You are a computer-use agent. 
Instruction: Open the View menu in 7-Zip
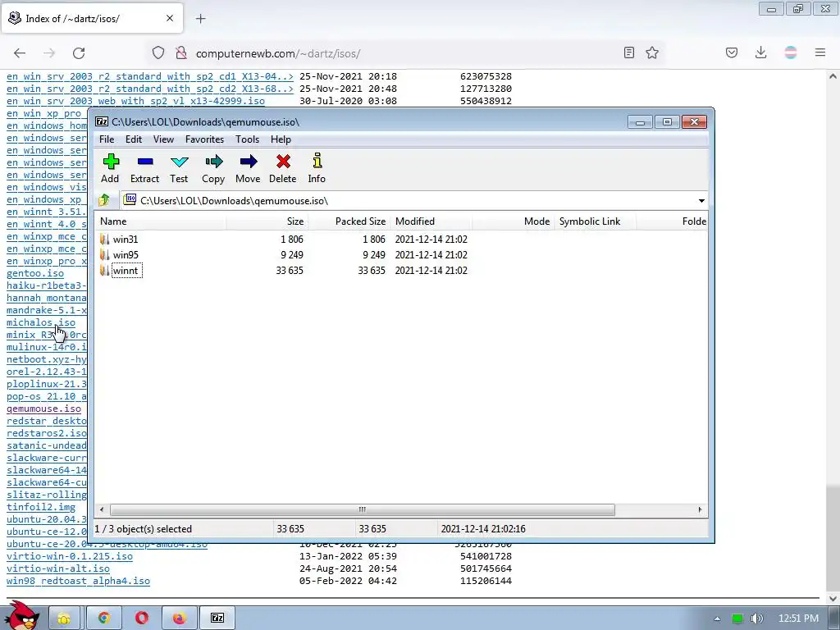click(x=163, y=139)
